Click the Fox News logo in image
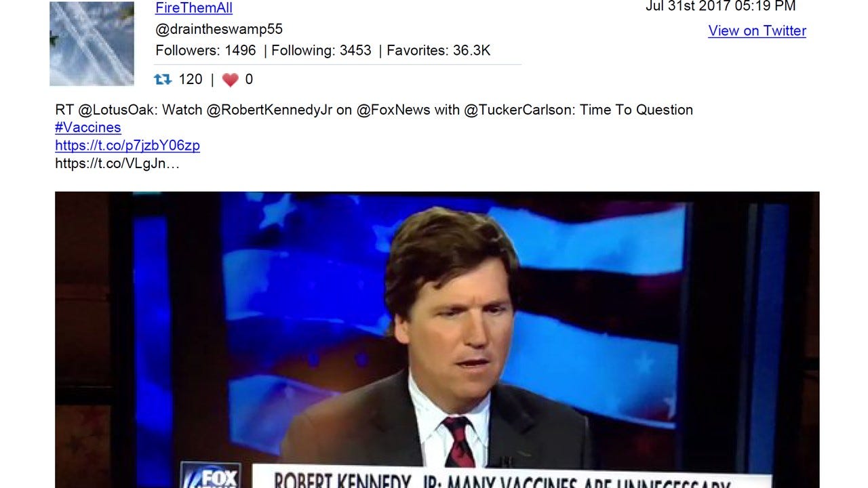868x488 pixels. point(210,475)
